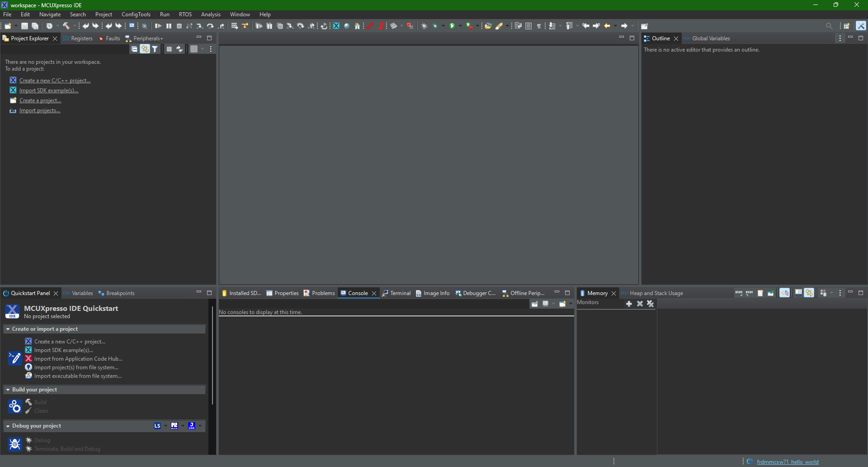868x467 pixels.
Task: Click 'Import projects...' link
Action: click(40, 110)
